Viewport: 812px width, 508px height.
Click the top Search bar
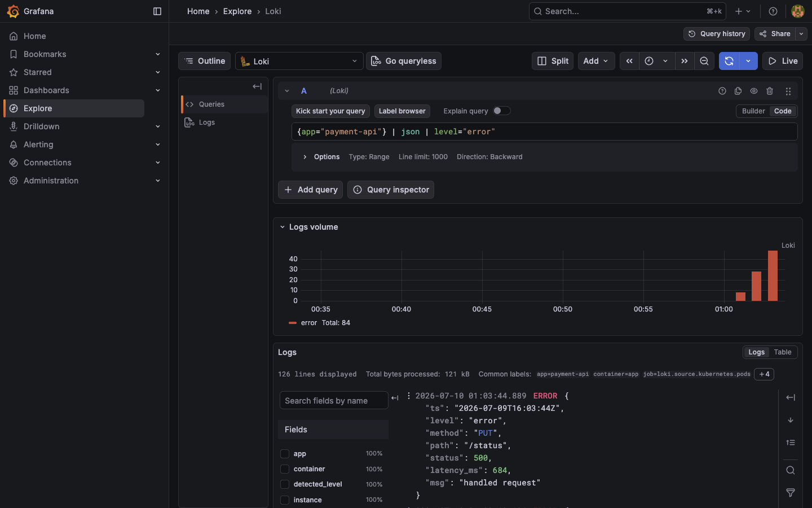pyautogui.click(x=627, y=11)
